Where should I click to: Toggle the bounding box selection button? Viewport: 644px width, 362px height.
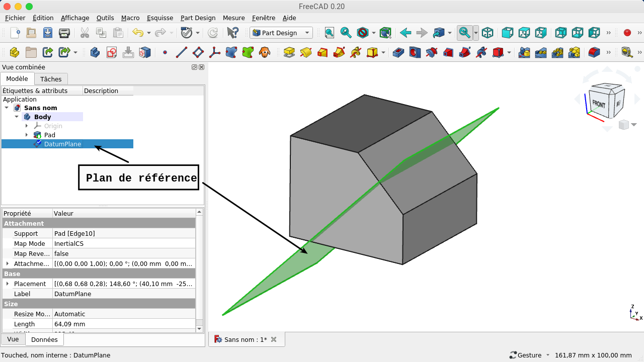(385, 33)
